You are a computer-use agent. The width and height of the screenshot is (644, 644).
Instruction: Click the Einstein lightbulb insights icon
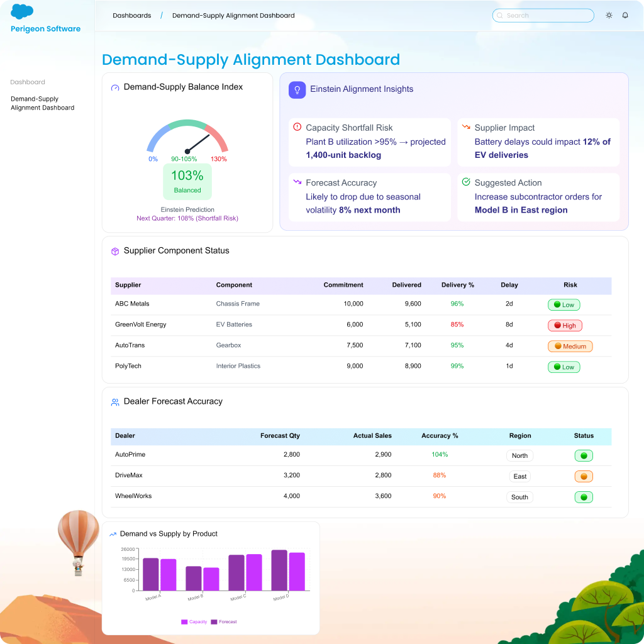[x=297, y=90]
